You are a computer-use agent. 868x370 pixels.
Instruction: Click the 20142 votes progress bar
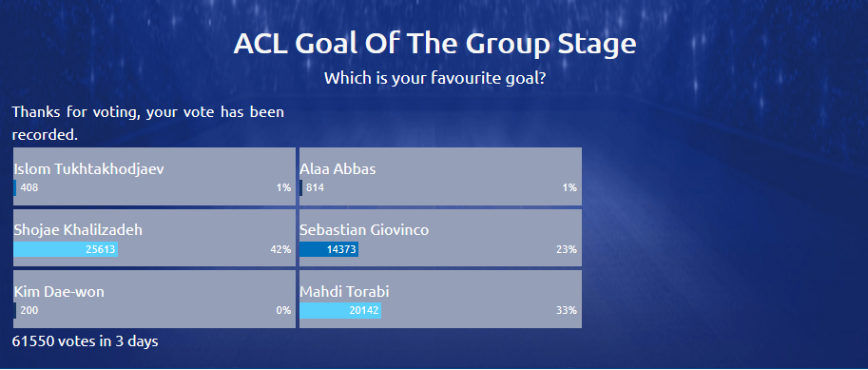pos(340,311)
